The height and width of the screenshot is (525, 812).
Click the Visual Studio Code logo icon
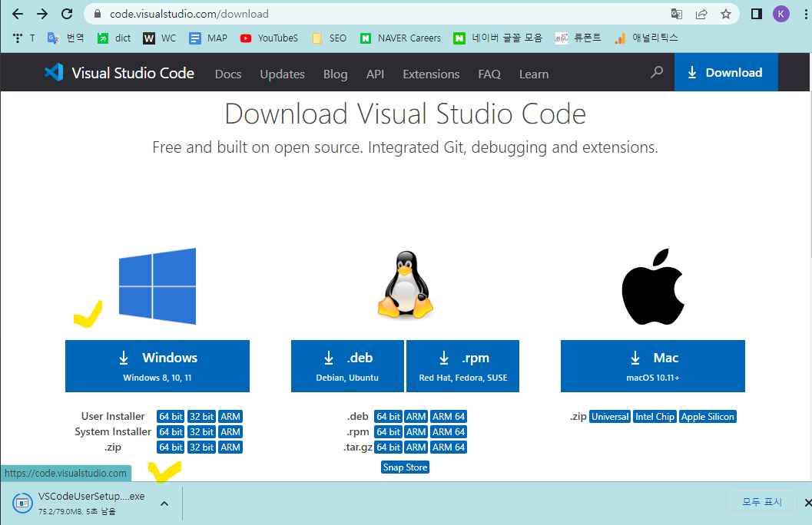(54, 72)
